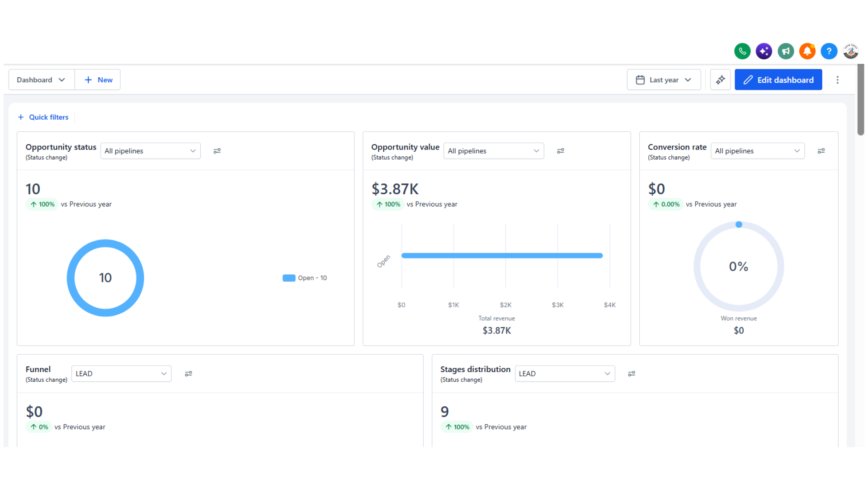Click the conversion rate gauge blue handle
The image size is (868, 488).
coord(739,225)
